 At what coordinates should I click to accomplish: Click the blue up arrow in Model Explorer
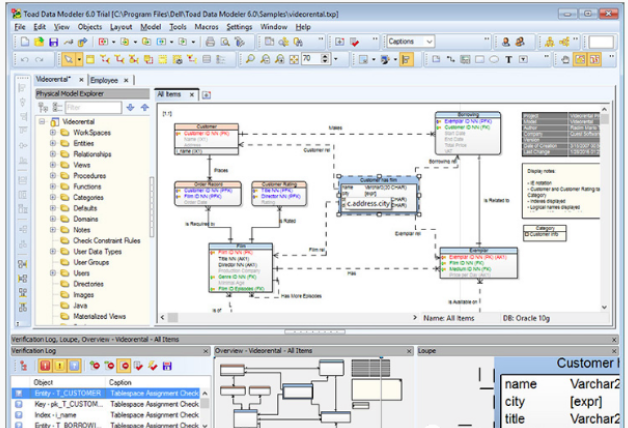coord(145,107)
